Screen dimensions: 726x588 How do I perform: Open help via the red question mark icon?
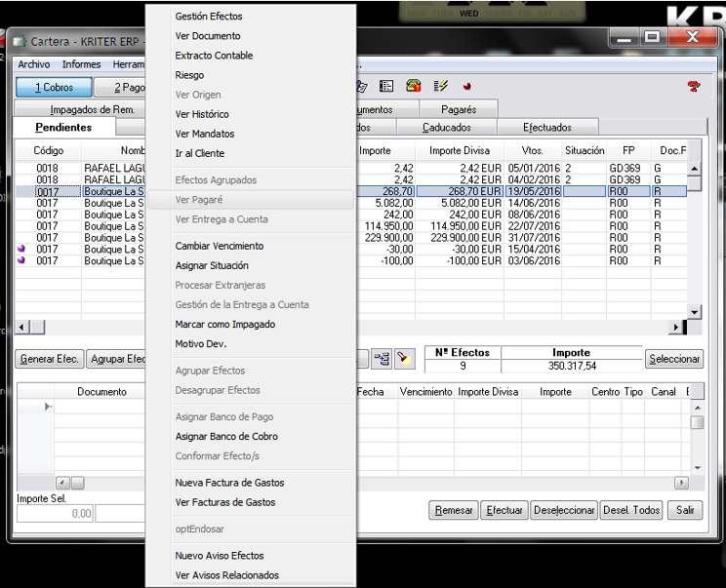(x=693, y=86)
